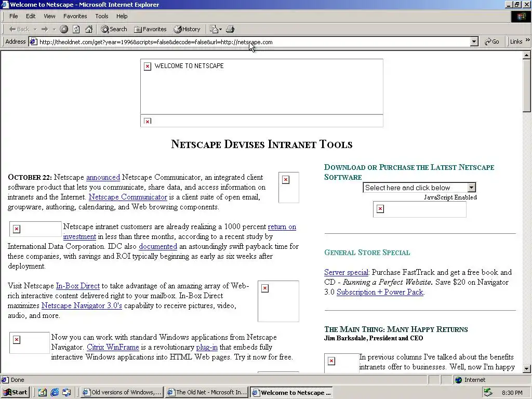Open the Forward history dropdown arrow
The height and width of the screenshot is (399, 532).
pyautogui.click(x=54, y=29)
